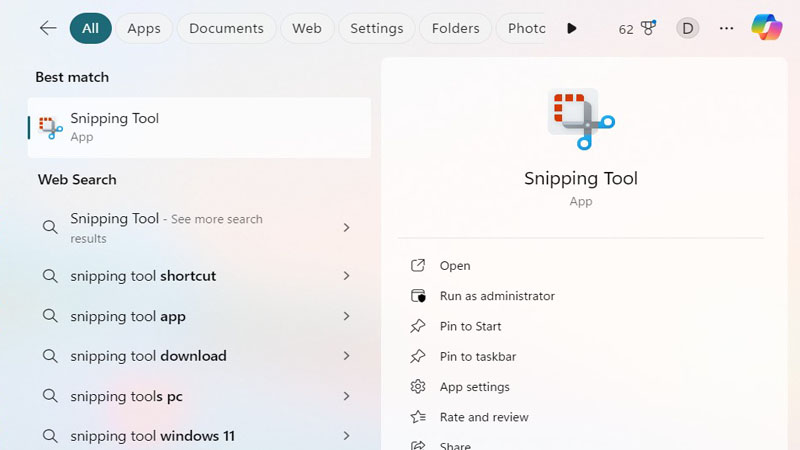Click the Pin to Start pin icon

point(418,326)
